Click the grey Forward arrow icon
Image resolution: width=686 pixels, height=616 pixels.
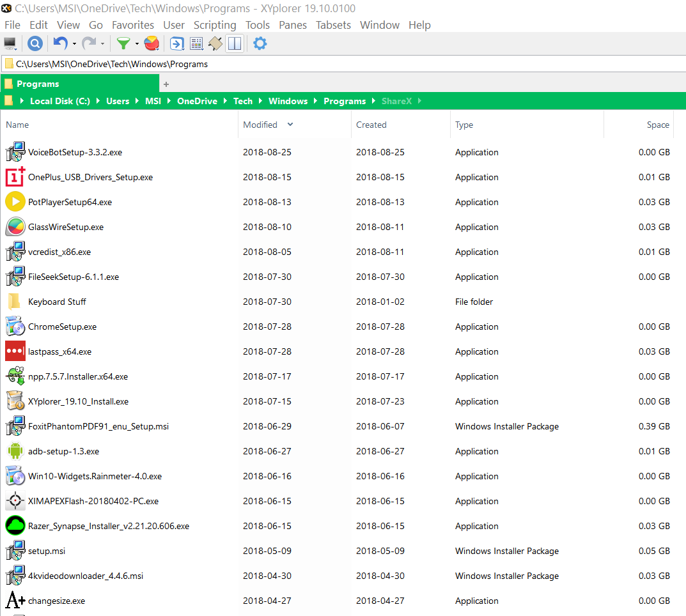click(90, 43)
